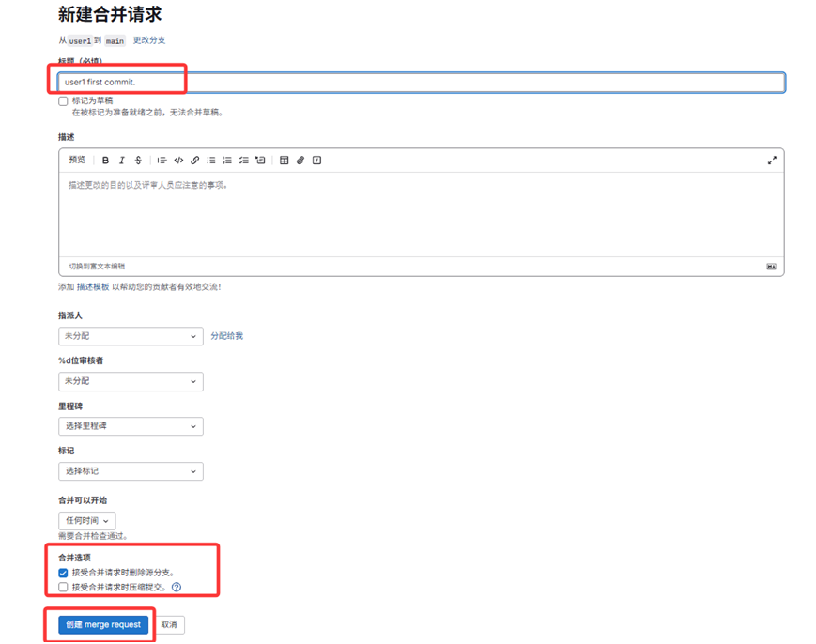Insert a collapsible section
The width and height of the screenshot is (816, 644).
pos(260,161)
